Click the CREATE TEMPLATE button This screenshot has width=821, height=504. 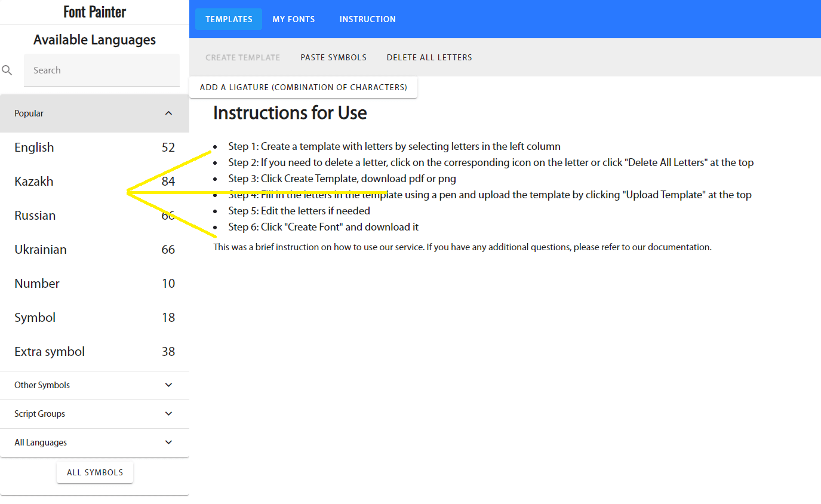tap(243, 57)
